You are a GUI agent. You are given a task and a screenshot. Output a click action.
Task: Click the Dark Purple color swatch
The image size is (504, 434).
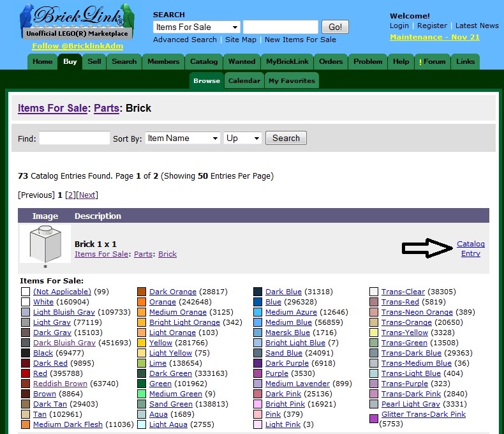[x=258, y=363]
